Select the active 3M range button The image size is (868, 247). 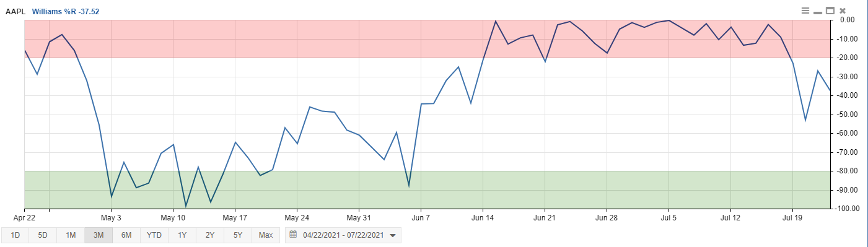[99, 235]
